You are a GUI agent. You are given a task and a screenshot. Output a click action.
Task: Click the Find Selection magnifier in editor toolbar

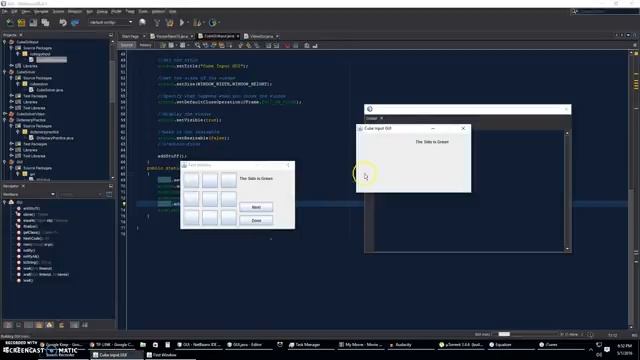(x=198, y=45)
